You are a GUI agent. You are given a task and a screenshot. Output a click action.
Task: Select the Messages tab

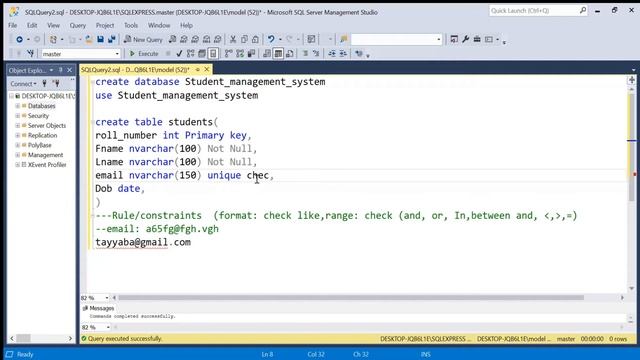[x=98, y=308]
